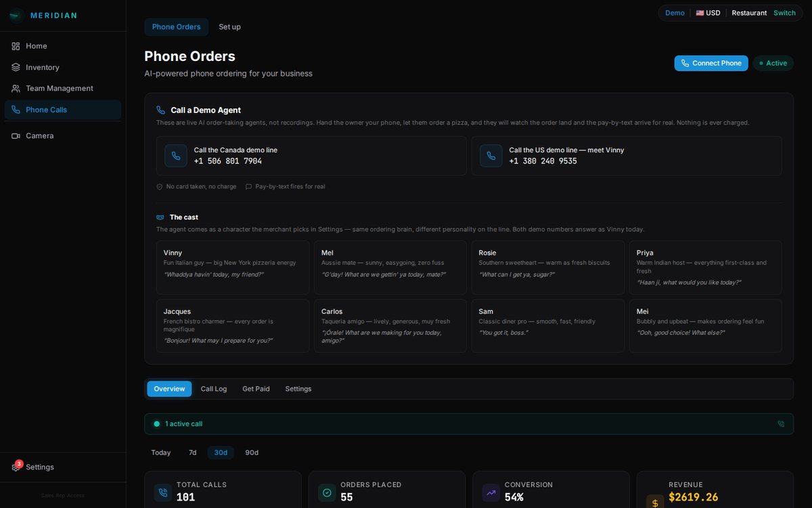Choose the Carlos character card
The image size is (812, 508).
click(390, 326)
